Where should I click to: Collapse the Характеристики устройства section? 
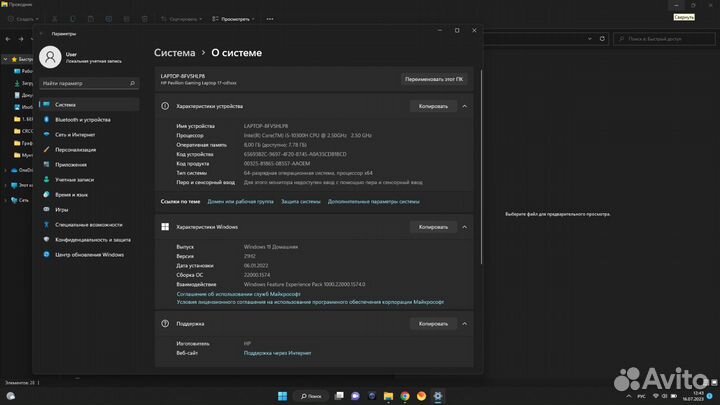[x=465, y=106]
